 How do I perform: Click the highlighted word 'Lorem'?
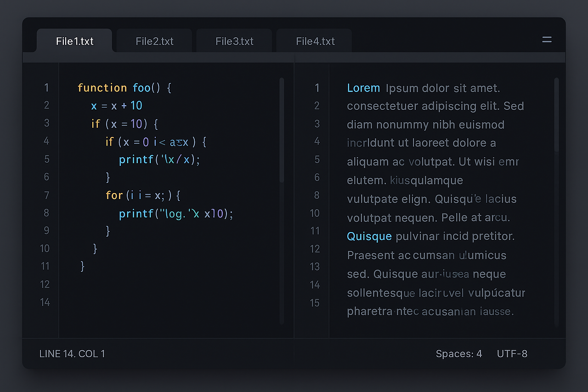tap(363, 88)
